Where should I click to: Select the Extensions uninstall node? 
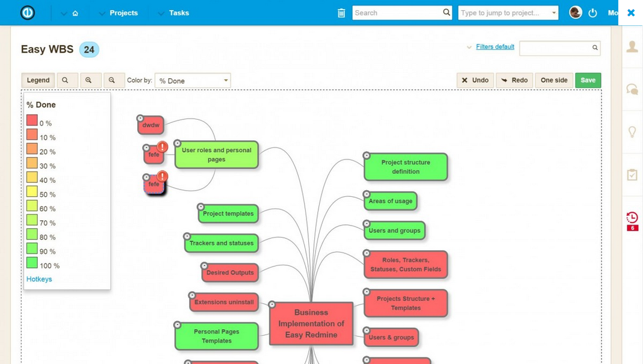[x=224, y=302]
